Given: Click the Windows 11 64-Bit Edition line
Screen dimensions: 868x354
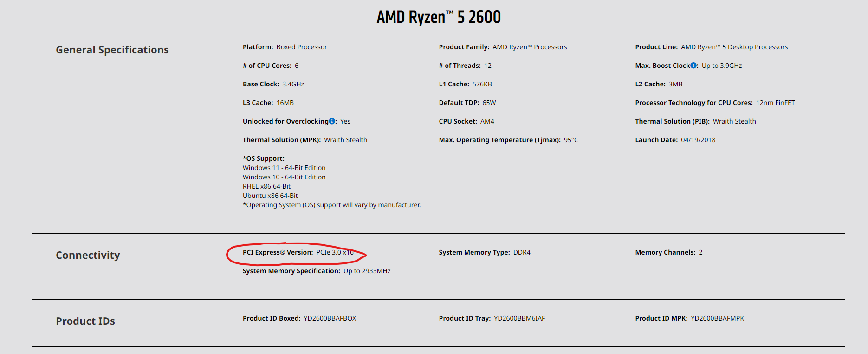Looking at the screenshot, I should point(284,168).
